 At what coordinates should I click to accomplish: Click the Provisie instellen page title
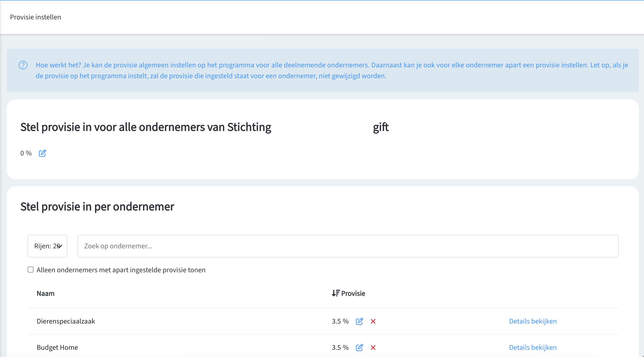pos(36,17)
